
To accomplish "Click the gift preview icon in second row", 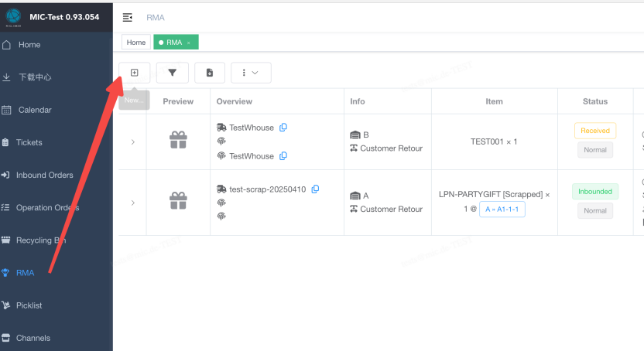I will pyautogui.click(x=178, y=202).
